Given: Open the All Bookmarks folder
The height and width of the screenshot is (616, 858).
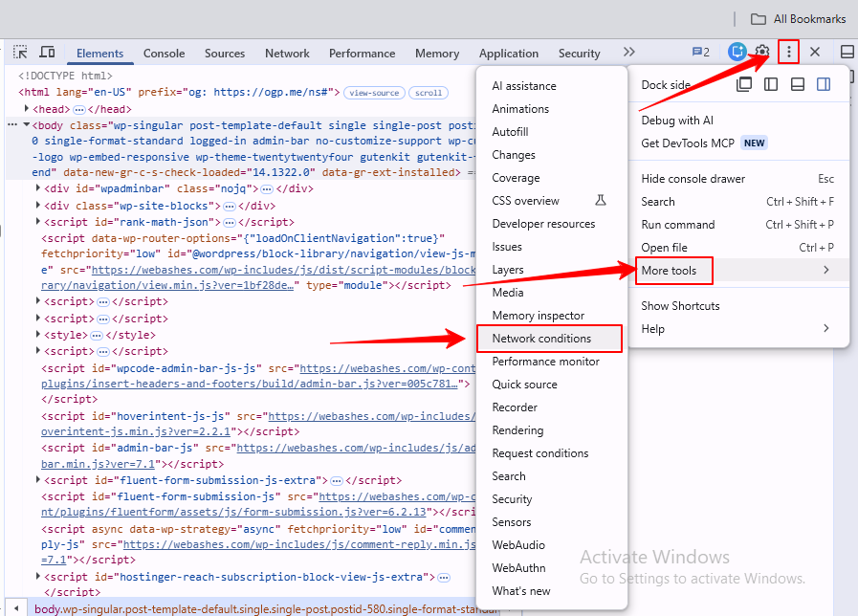Looking at the screenshot, I should 799,19.
